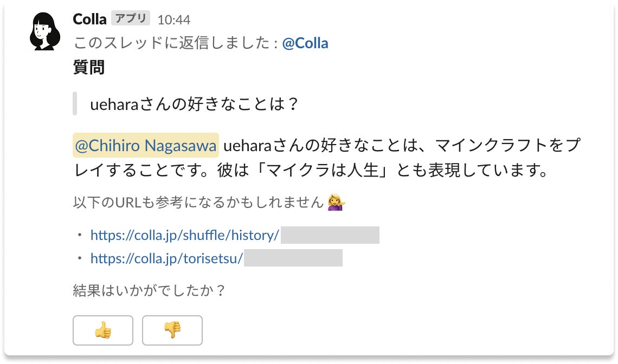This screenshot has height=364, width=618.
Task: Click the アプリ app badge
Action: [131, 19]
